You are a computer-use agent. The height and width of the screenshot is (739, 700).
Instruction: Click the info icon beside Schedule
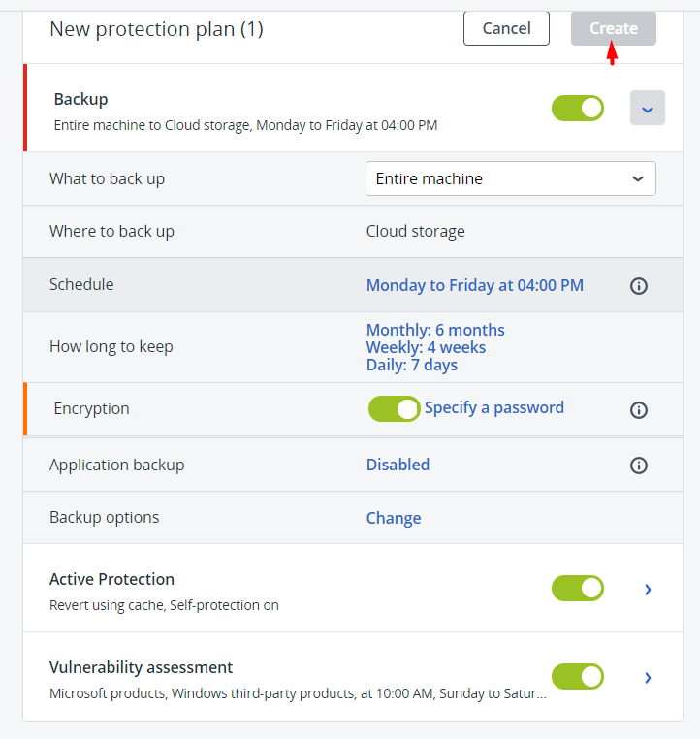(638, 286)
